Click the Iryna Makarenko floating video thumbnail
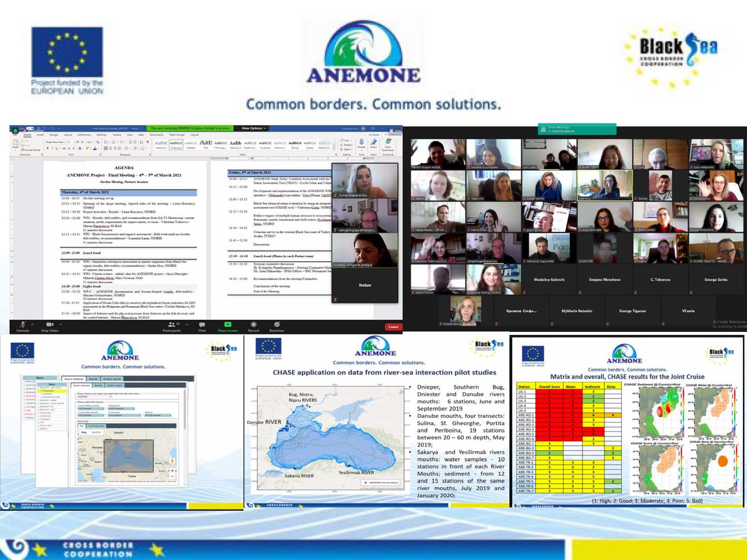747x560 pixels. click(365, 180)
